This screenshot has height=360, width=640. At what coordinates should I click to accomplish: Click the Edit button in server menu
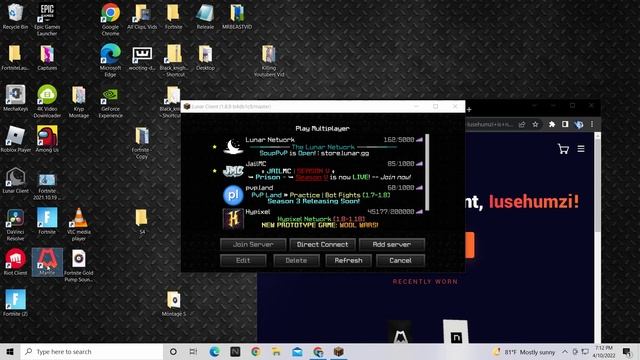tap(243, 260)
